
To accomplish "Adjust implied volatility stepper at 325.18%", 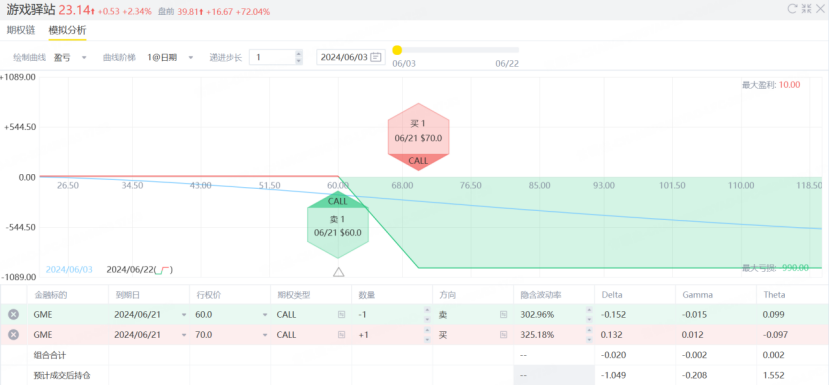I will pos(589,335).
